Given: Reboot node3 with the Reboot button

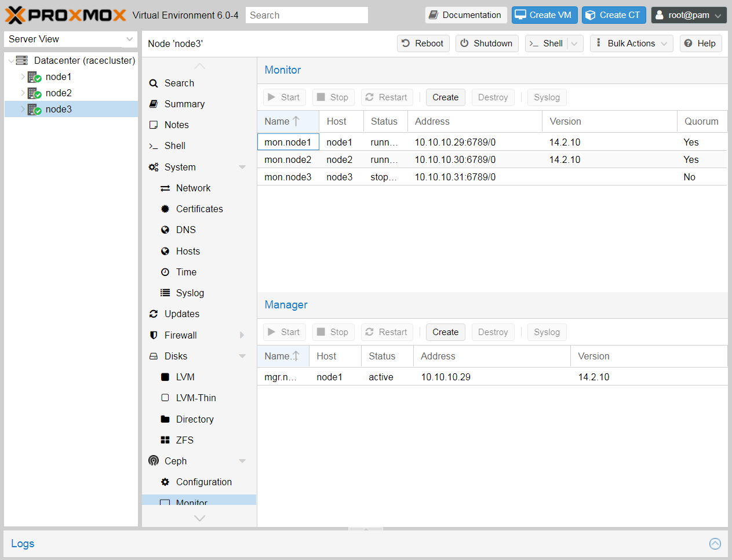Looking at the screenshot, I should pos(423,43).
